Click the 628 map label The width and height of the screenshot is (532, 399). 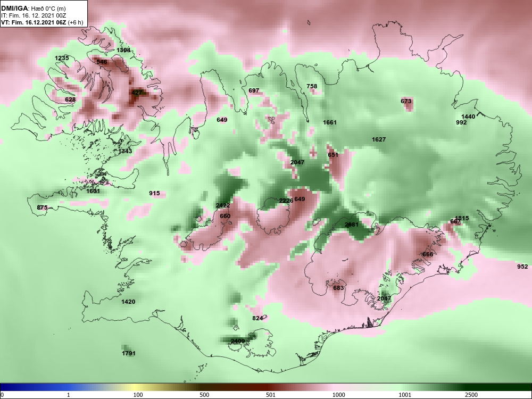click(x=70, y=99)
